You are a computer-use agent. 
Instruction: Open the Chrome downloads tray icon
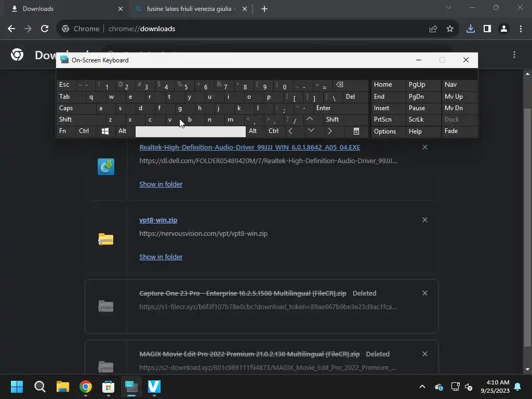[471, 29]
